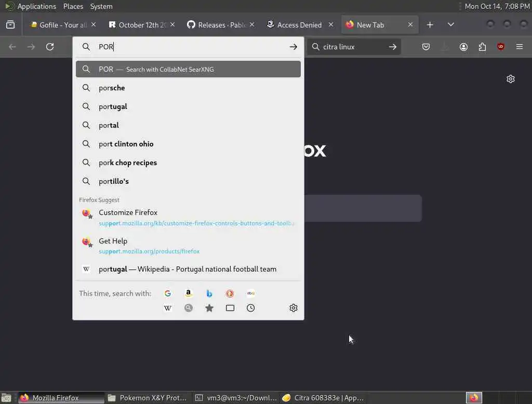The height and width of the screenshot is (404, 532).
Task: Switch to the October 12th tab
Action: pos(142,25)
